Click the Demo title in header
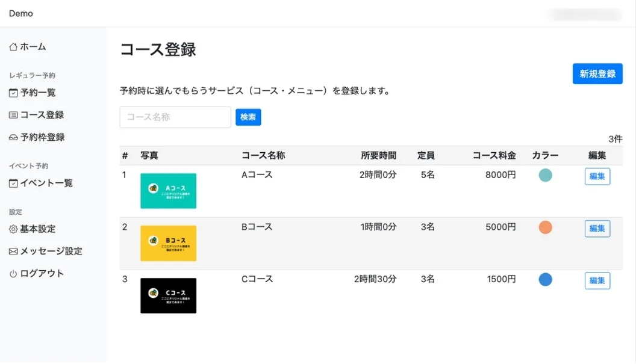 coord(21,13)
